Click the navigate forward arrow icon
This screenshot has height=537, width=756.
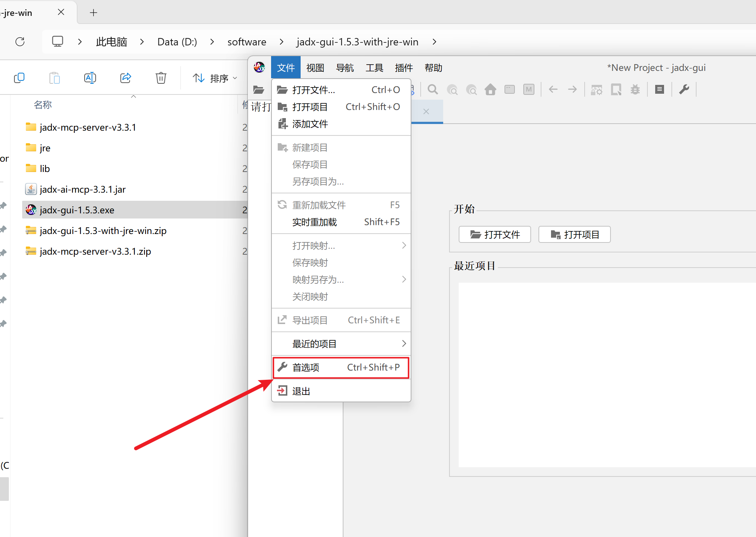coord(572,90)
